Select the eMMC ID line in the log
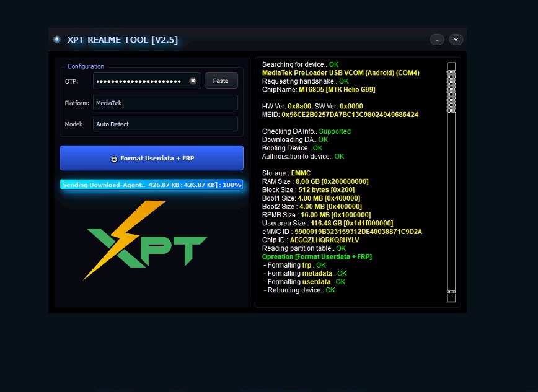The image size is (538, 392). tap(342, 232)
